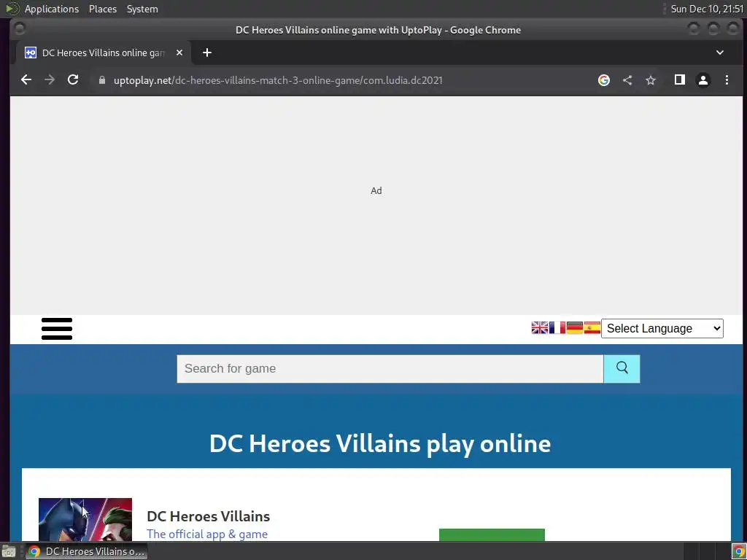Screen dimensions: 747x560
Task: Open the Places menu
Action: [x=103, y=9]
